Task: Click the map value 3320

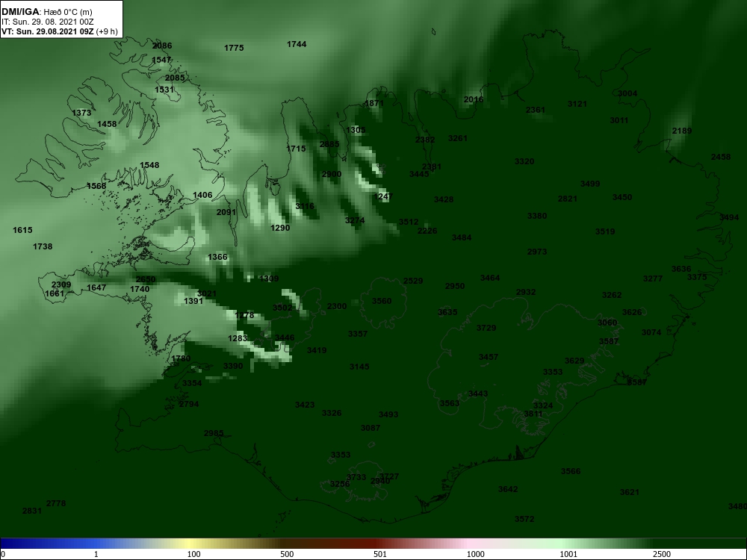Action: coord(524,161)
